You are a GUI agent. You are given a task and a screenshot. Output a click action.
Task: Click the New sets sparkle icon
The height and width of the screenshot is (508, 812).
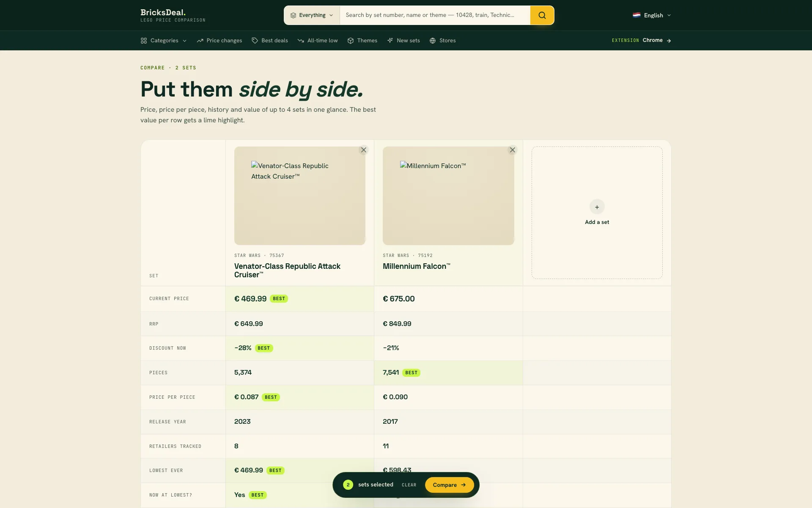390,41
